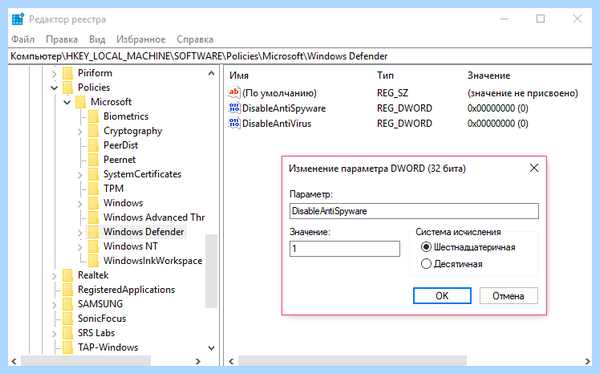Expand the SystemCertificates tree node
The width and height of the screenshot is (600, 374).
coord(80,175)
